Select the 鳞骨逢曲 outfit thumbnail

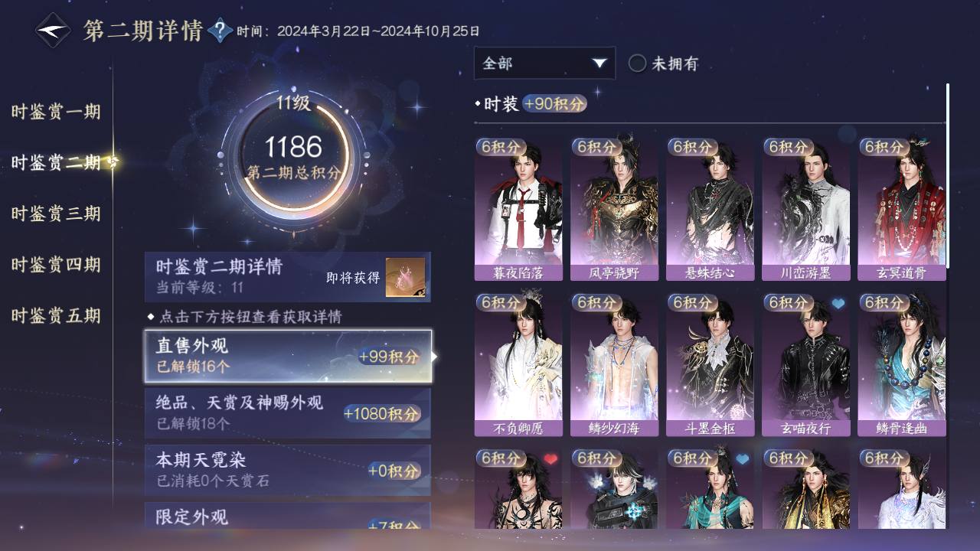click(901, 365)
